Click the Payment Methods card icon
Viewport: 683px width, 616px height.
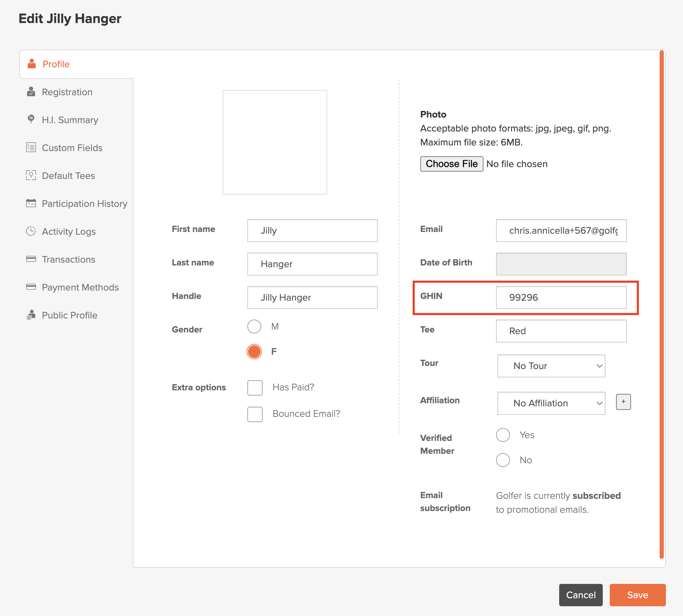31,287
